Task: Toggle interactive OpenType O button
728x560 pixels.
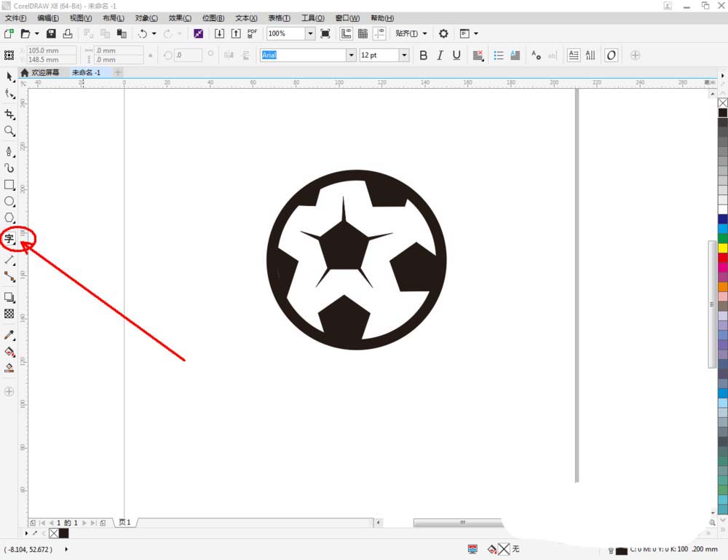Action: coord(611,55)
